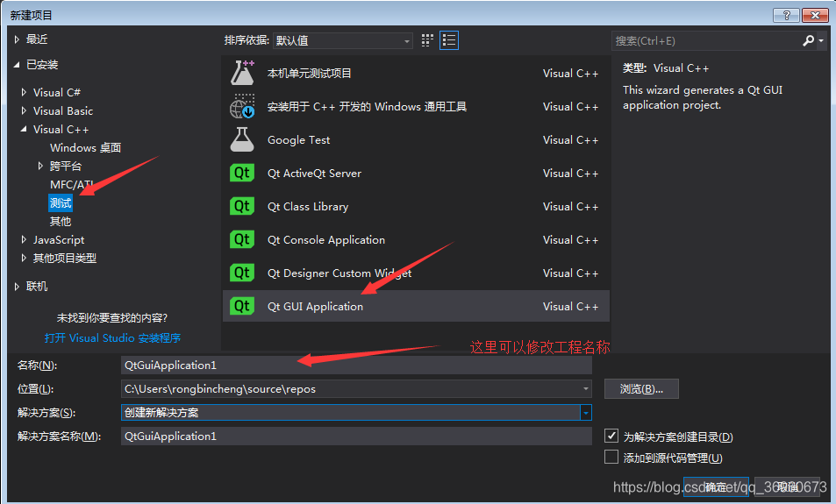Open the location path dropdown
This screenshot has width=836, height=504.
point(585,389)
